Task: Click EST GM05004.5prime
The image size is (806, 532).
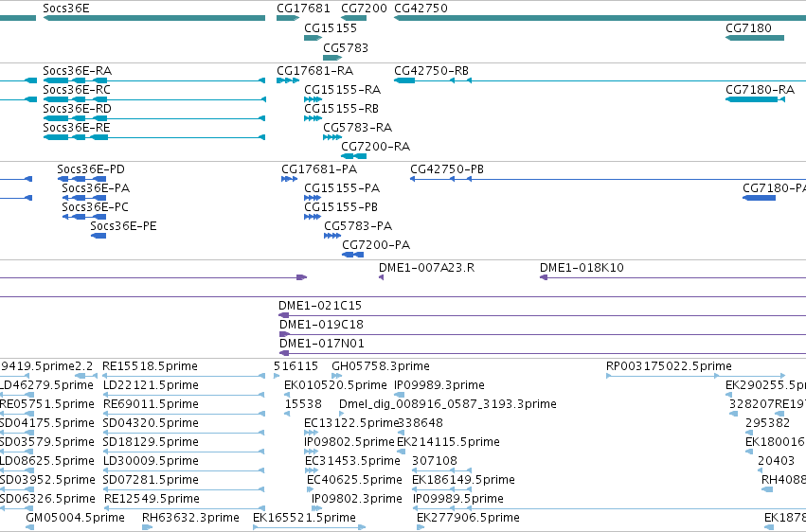Action: 29,527
